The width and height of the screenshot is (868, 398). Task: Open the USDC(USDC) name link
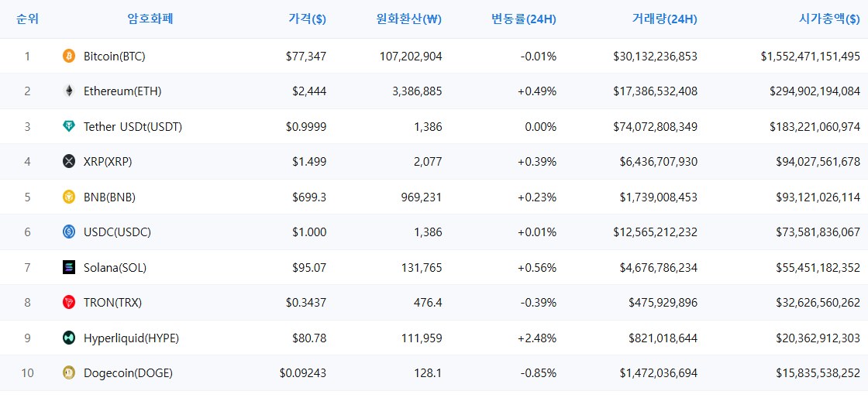tap(117, 232)
